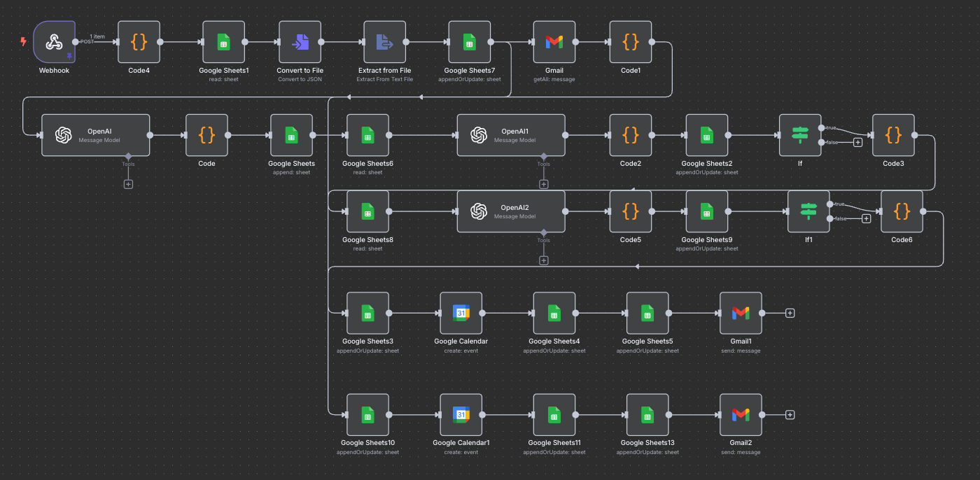Open the Google Sheets10 node
The image size is (980, 480).
[367, 415]
